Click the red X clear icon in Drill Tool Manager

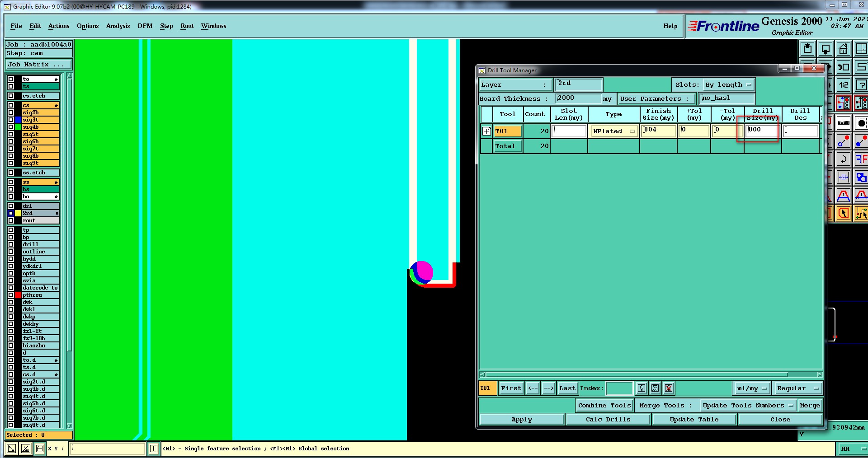(x=669, y=388)
